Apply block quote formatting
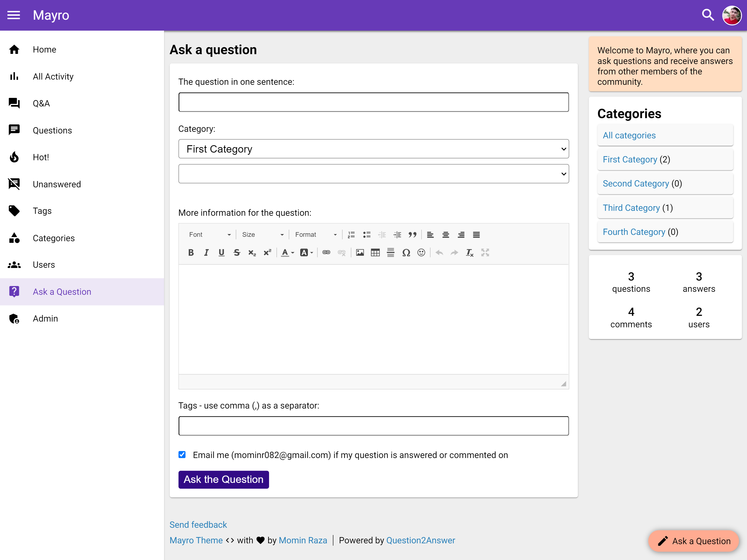 point(412,235)
